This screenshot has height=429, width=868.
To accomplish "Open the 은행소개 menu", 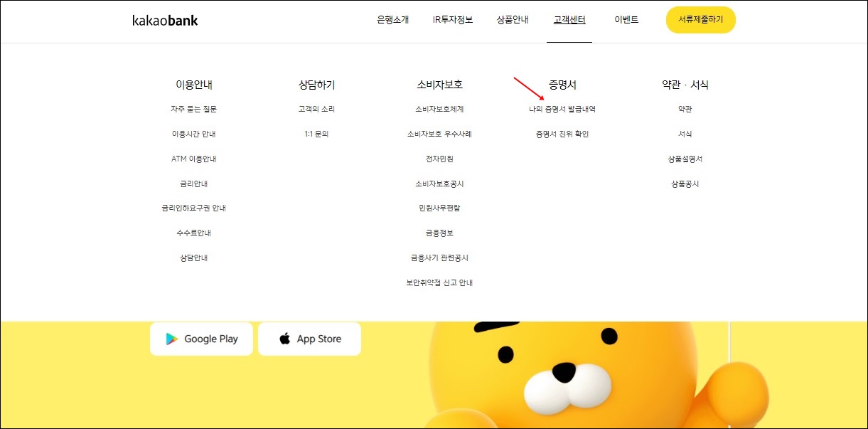I will [x=393, y=20].
